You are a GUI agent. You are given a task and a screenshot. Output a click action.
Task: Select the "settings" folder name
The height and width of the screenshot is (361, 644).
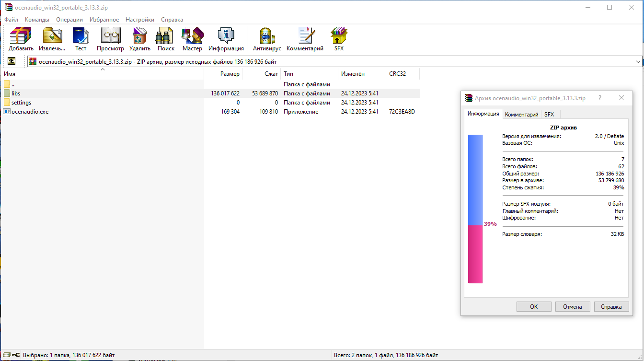21,103
